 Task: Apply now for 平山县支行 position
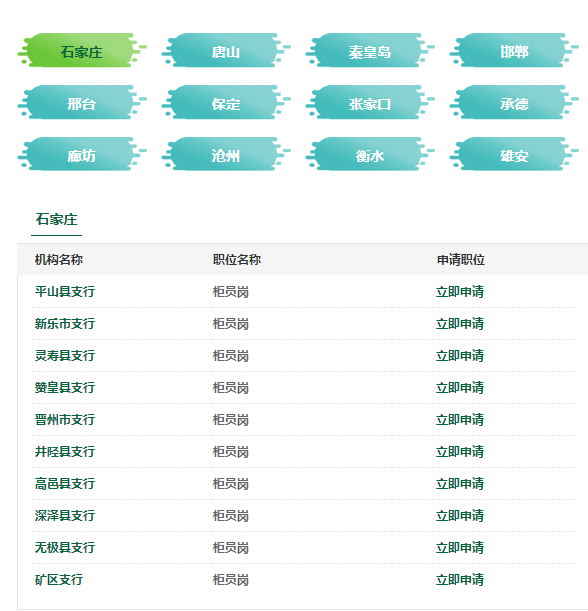point(460,292)
